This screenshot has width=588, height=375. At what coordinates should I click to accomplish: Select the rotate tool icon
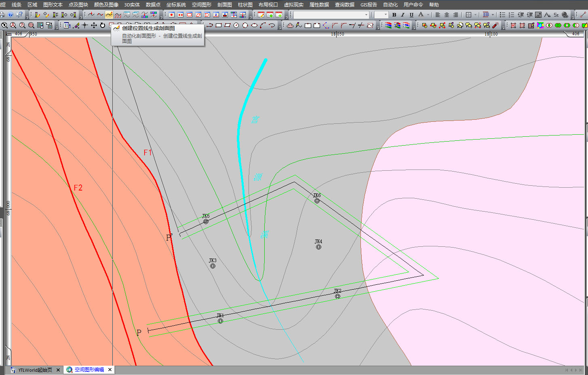[x=103, y=25]
